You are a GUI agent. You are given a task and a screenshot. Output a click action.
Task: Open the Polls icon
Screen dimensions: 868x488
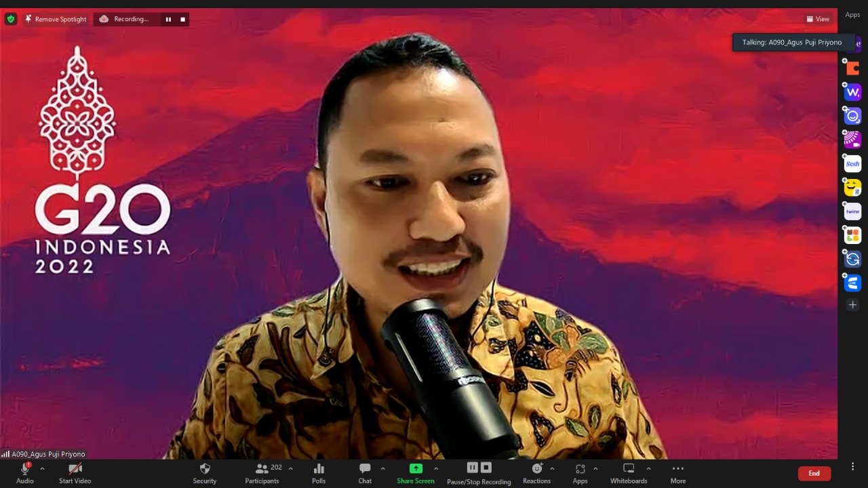tap(319, 469)
